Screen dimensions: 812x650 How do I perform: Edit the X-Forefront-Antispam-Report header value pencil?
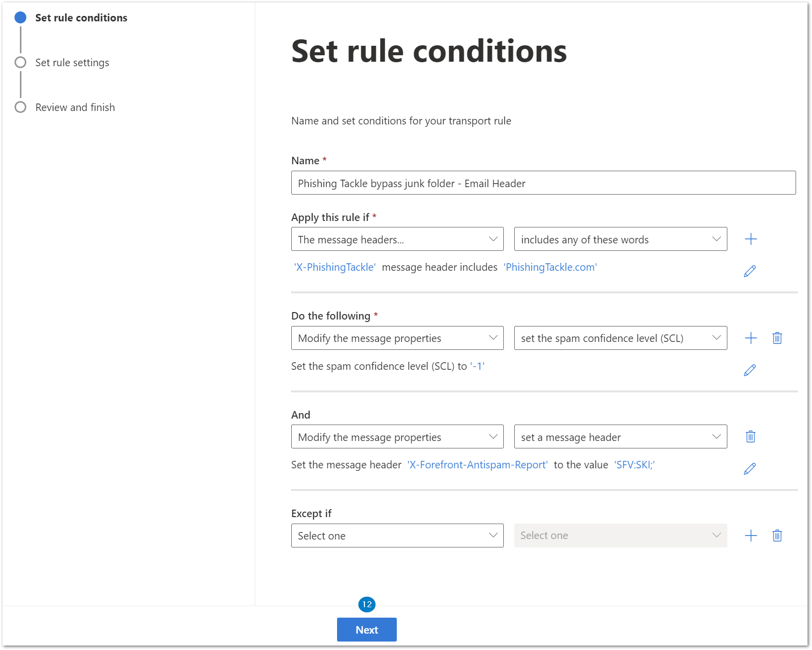click(750, 468)
